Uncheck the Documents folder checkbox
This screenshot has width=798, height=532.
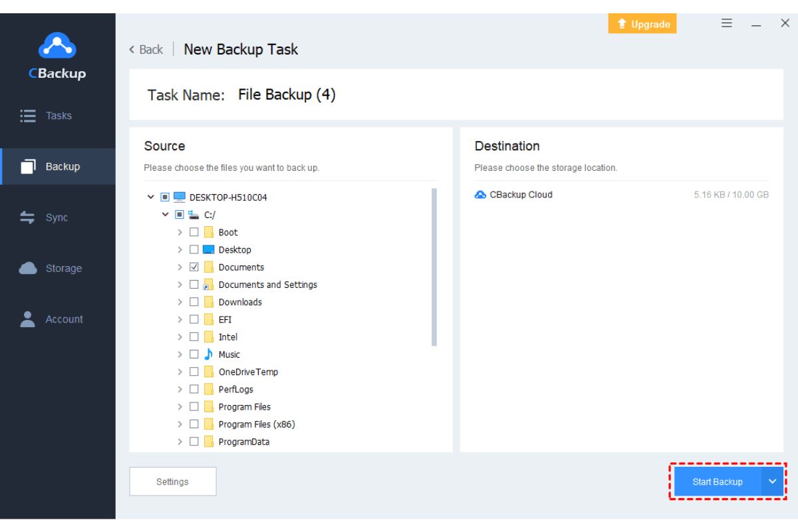pos(194,267)
